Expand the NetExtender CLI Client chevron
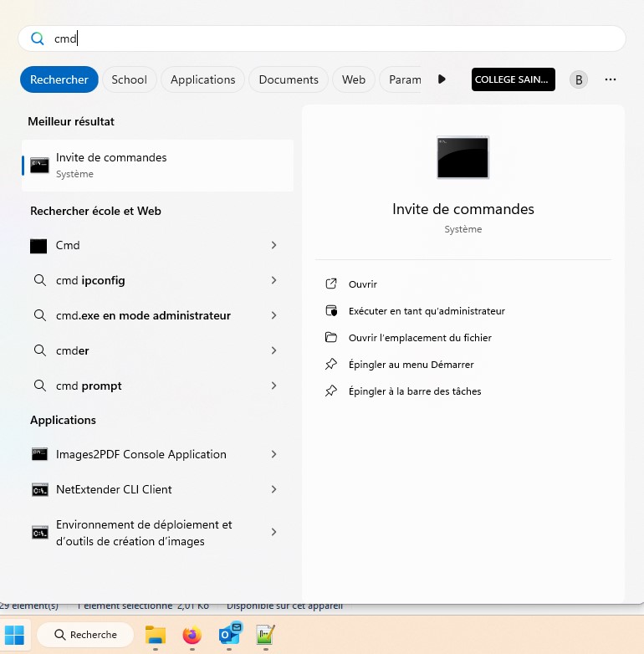This screenshot has width=644, height=654. (x=273, y=489)
